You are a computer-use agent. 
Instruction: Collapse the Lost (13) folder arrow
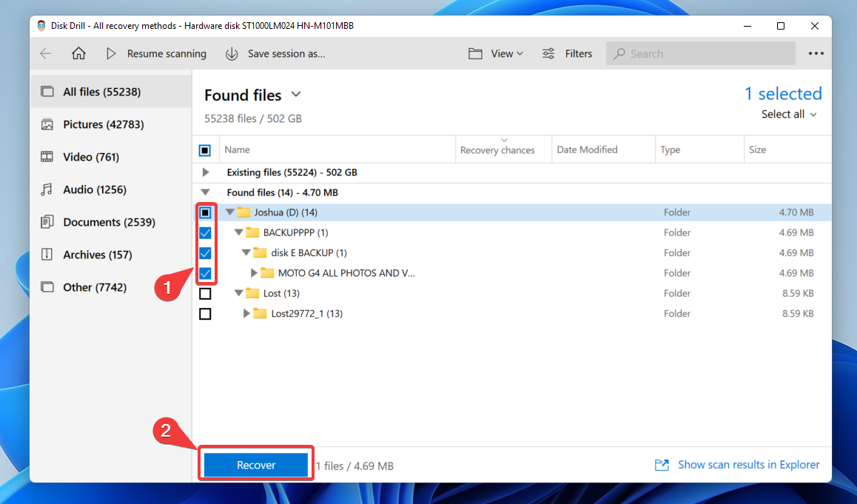239,293
